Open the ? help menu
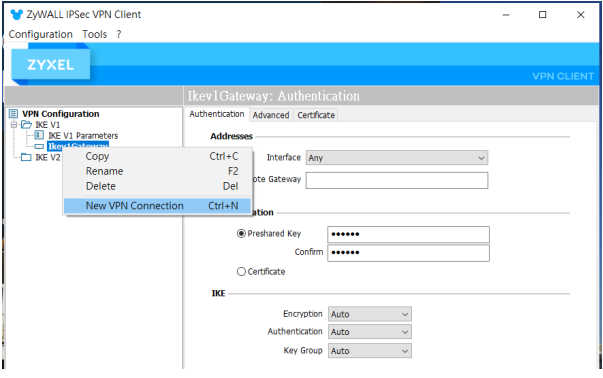This screenshot has height=378, width=603. 119,34
